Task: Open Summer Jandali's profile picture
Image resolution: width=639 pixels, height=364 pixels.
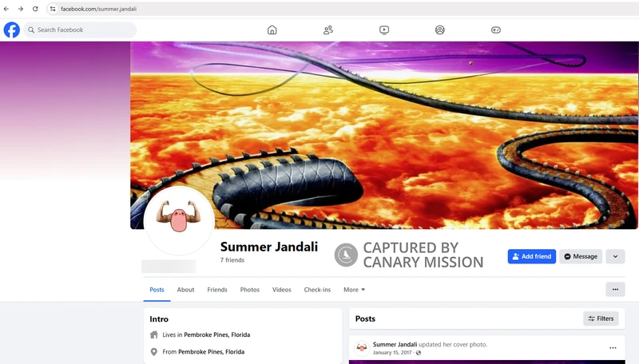Action: (x=178, y=220)
